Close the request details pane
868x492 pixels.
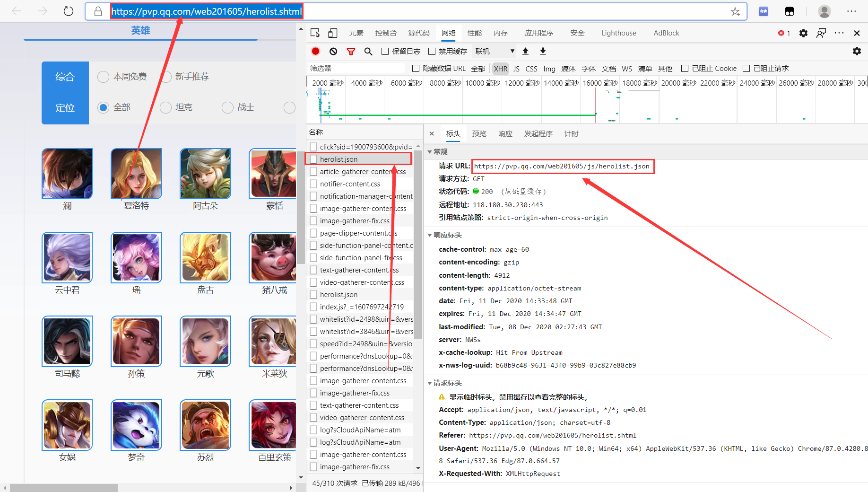[x=432, y=134]
